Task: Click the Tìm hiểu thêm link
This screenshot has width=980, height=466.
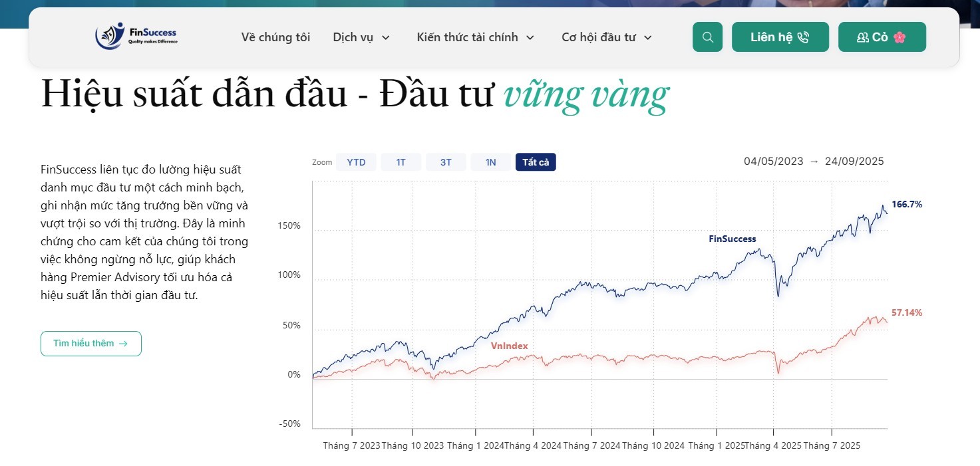Action: pos(91,344)
